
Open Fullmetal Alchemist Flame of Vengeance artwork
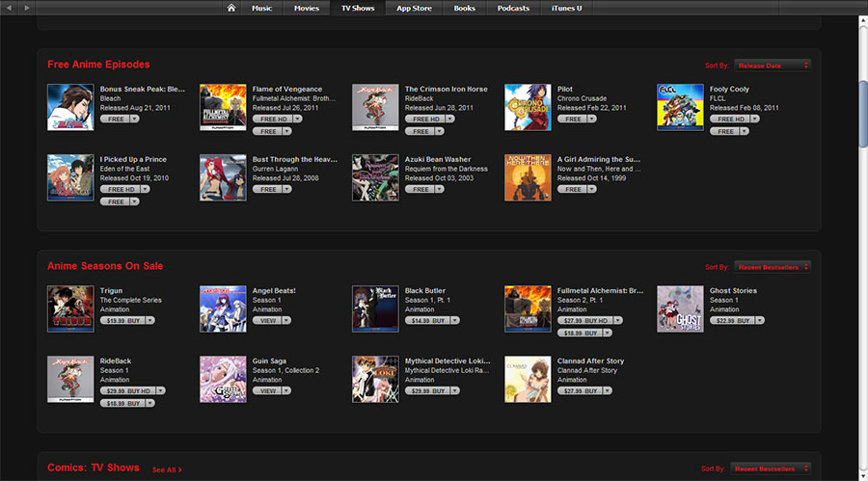coord(223,107)
